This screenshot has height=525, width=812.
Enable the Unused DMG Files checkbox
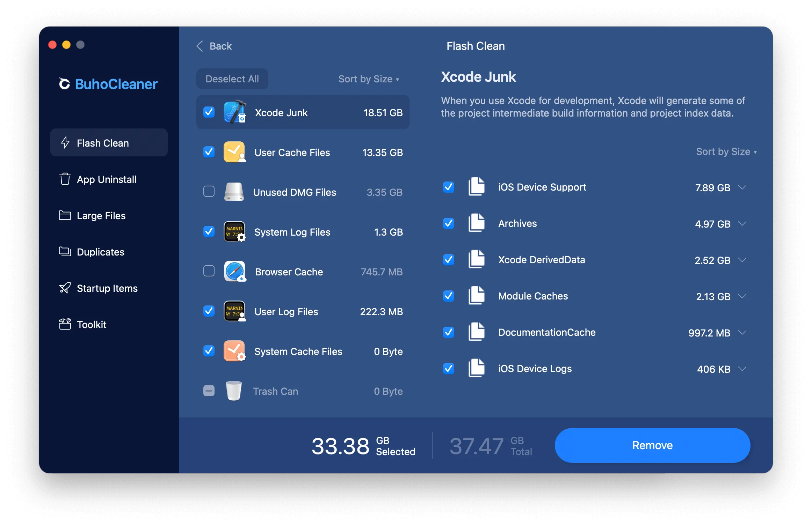coord(209,192)
